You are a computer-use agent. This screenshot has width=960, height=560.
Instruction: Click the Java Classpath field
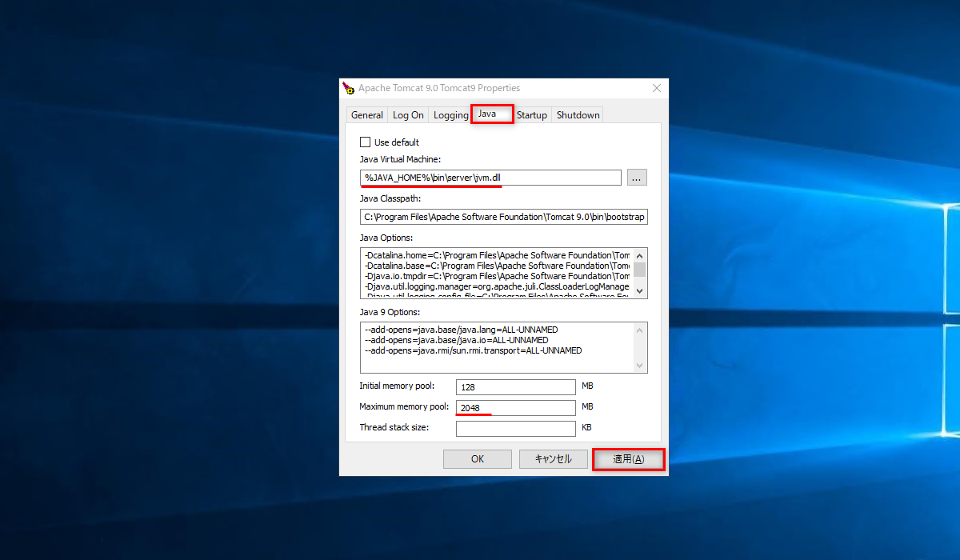(x=504, y=217)
